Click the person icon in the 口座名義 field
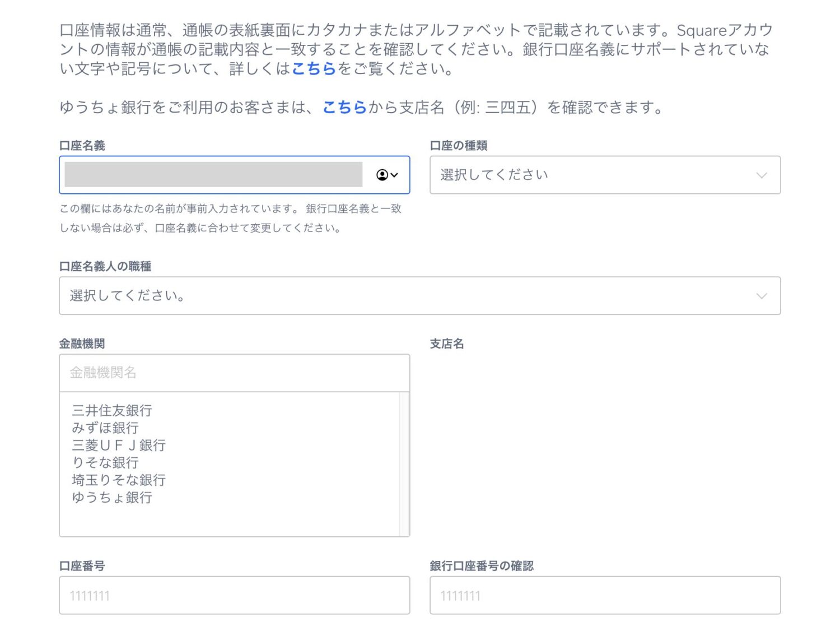 (382, 175)
